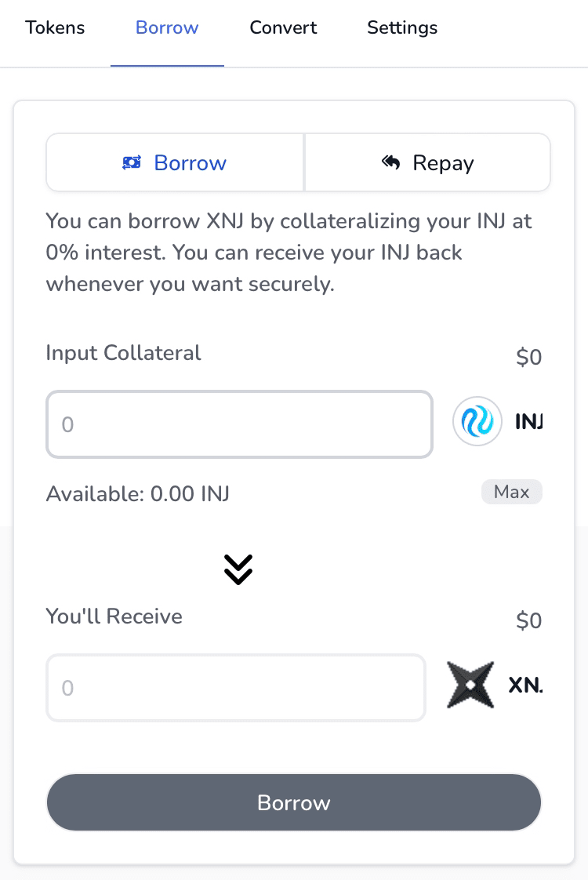Focus the You'll Receive amount field
The image size is (588, 880).
236,688
